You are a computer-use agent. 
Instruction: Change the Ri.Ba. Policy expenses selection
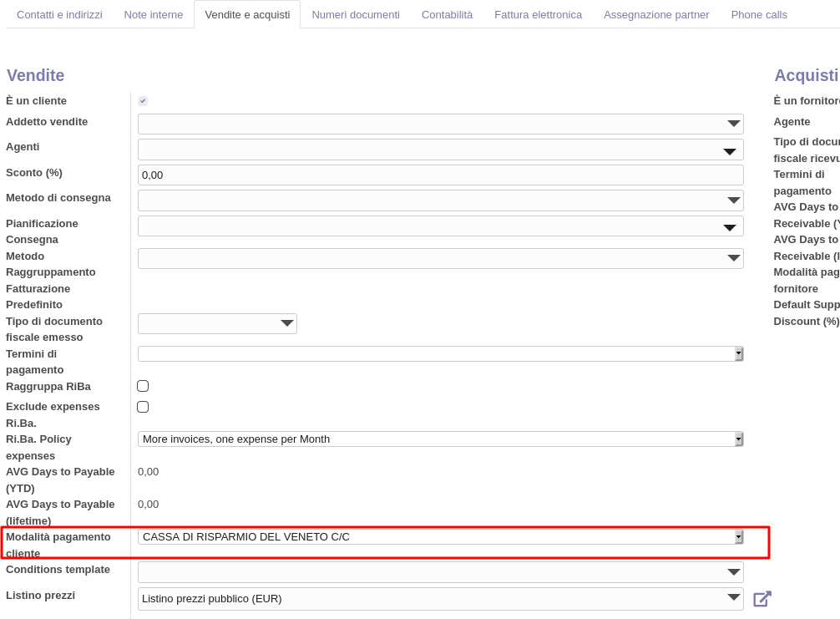440,439
